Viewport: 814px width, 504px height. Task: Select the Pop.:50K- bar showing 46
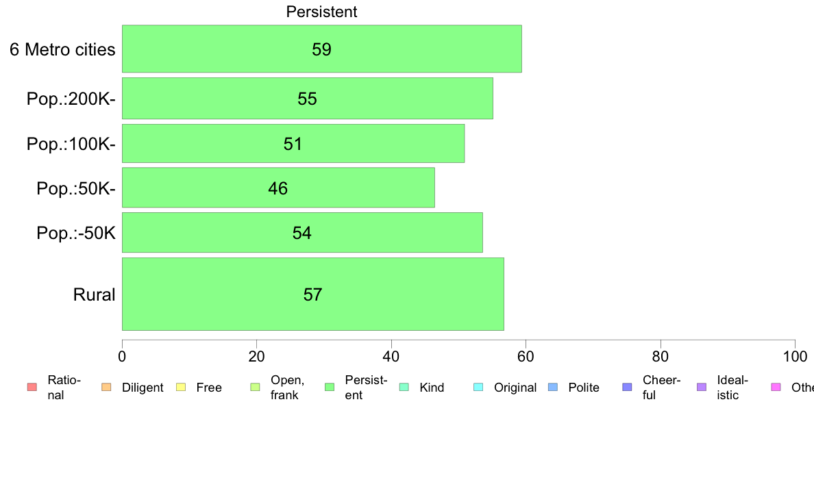click(x=278, y=188)
